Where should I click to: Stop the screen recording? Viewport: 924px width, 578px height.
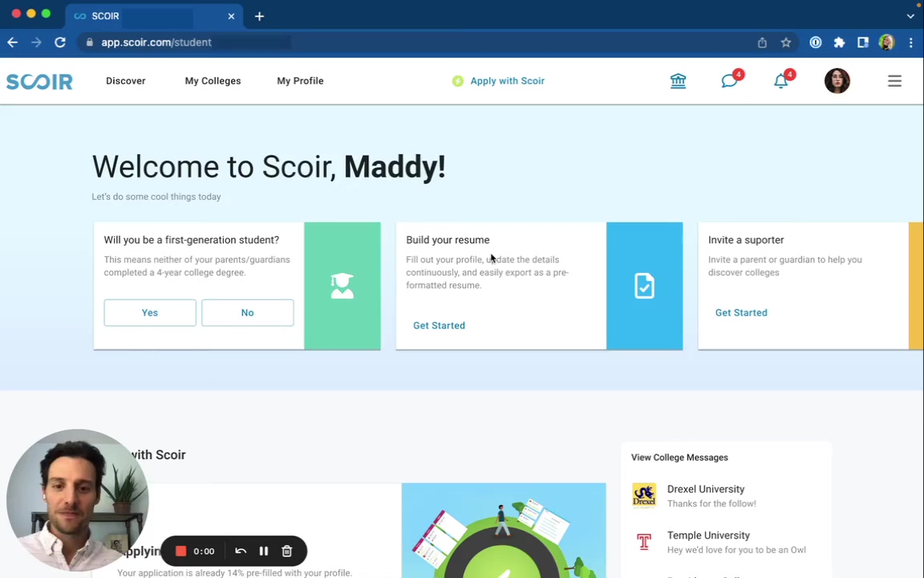click(x=181, y=551)
